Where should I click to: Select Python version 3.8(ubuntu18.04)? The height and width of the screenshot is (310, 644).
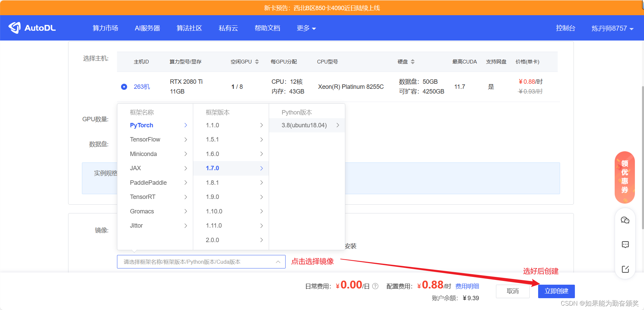coord(307,125)
